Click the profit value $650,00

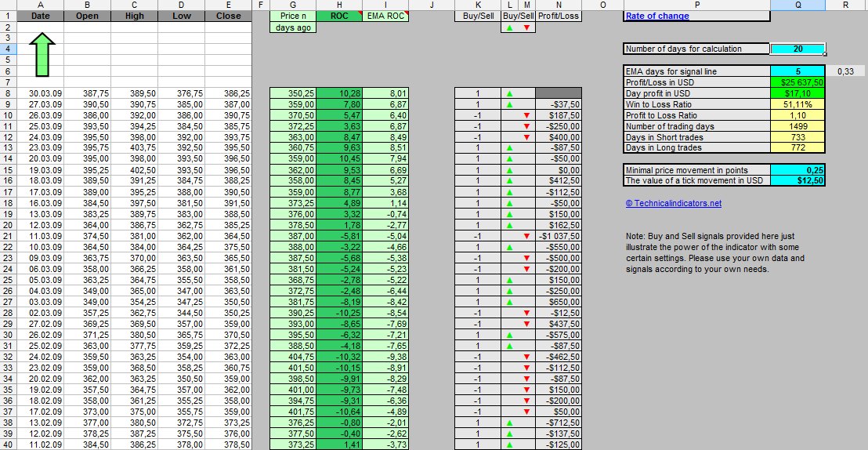tap(559, 302)
